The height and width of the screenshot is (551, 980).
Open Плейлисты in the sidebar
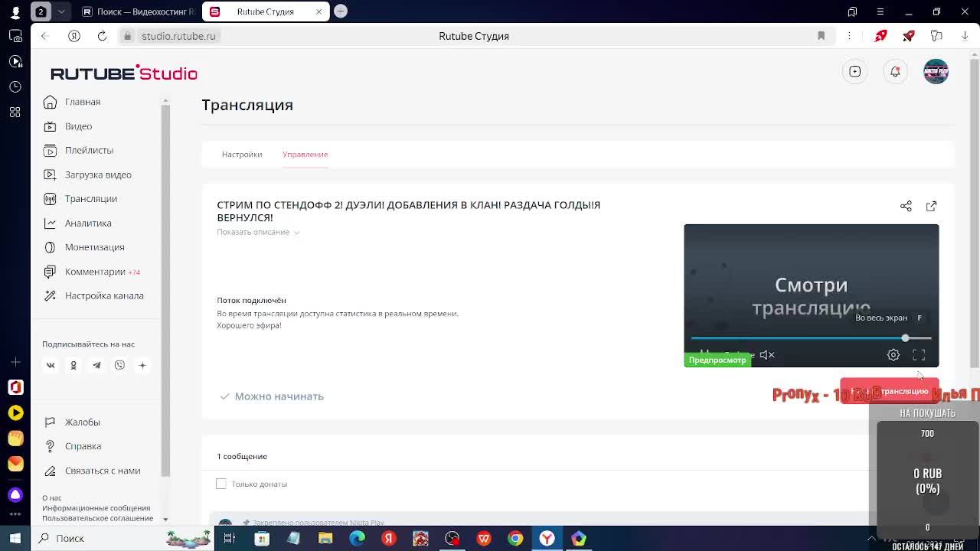click(x=89, y=150)
